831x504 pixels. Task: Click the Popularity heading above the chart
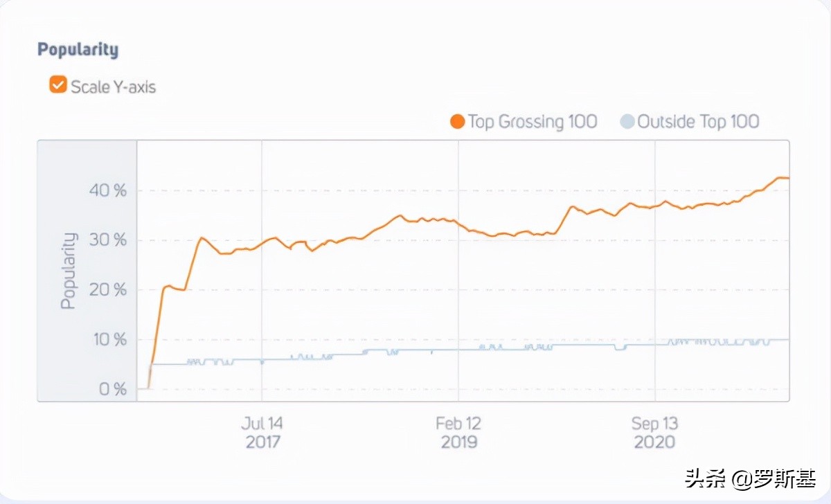78,50
